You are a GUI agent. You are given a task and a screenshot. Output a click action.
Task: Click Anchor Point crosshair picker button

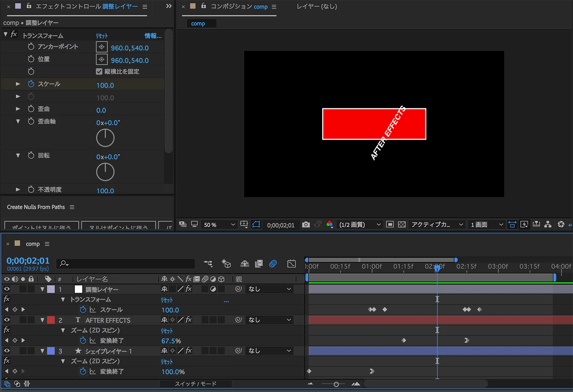point(101,47)
